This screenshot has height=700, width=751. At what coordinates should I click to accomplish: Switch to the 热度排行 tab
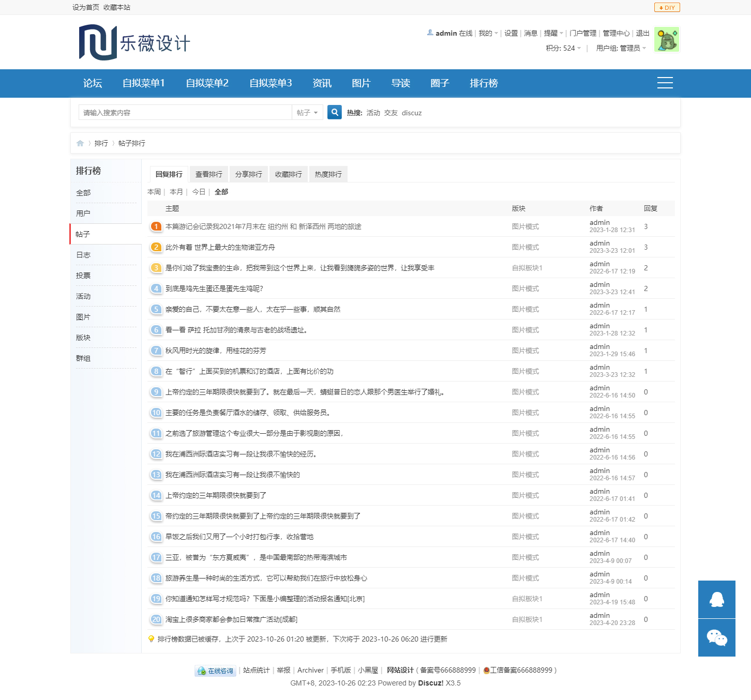pyautogui.click(x=328, y=174)
